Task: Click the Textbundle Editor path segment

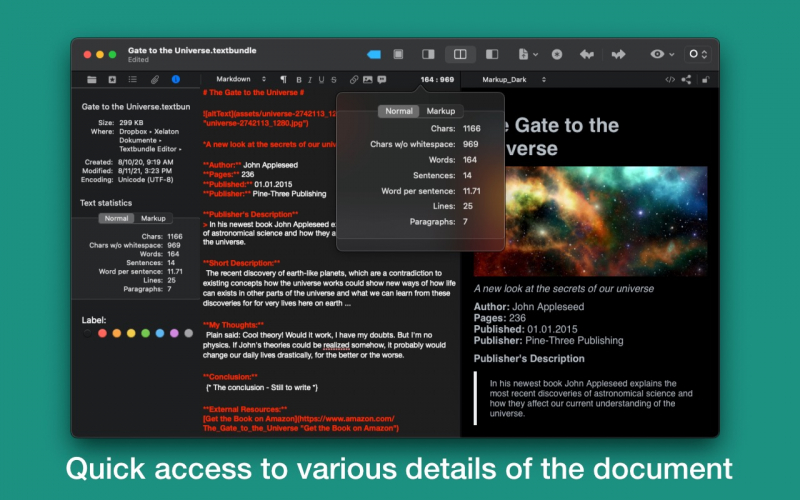Action: pos(148,149)
